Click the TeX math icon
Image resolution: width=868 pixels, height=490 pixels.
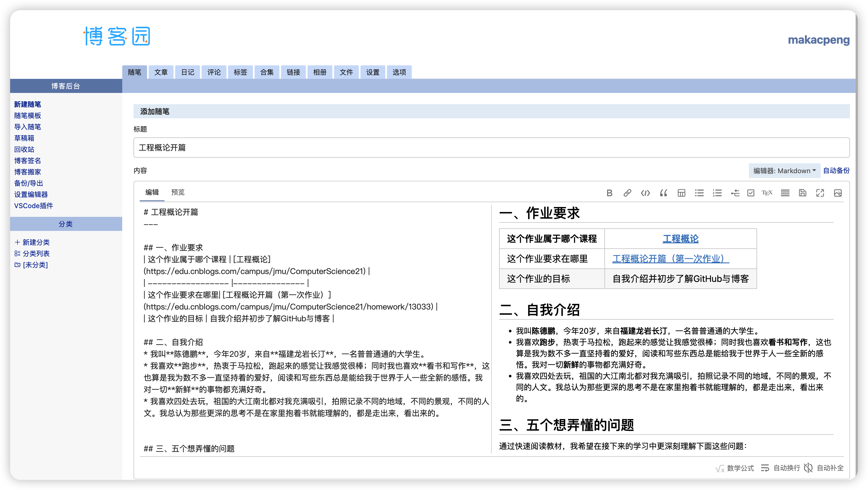click(767, 193)
